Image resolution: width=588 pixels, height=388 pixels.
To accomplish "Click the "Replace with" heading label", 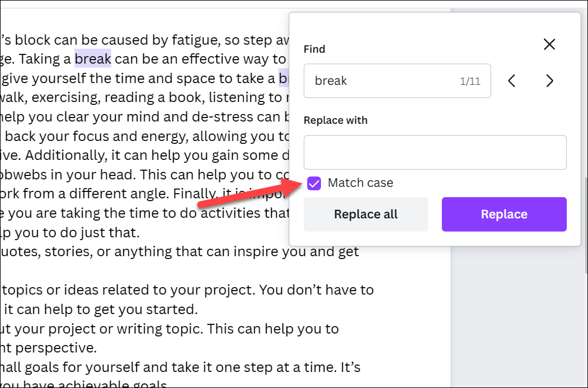I will tap(336, 120).
